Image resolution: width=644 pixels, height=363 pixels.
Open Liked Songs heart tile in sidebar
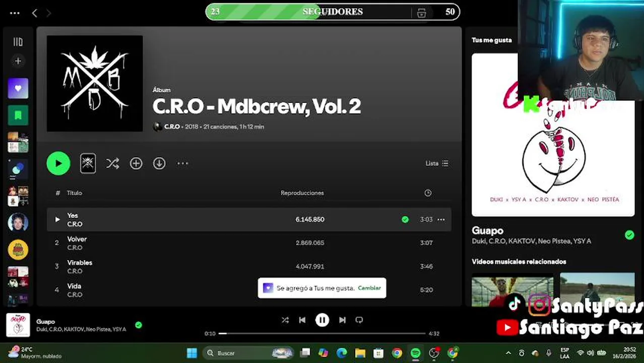[x=18, y=89]
